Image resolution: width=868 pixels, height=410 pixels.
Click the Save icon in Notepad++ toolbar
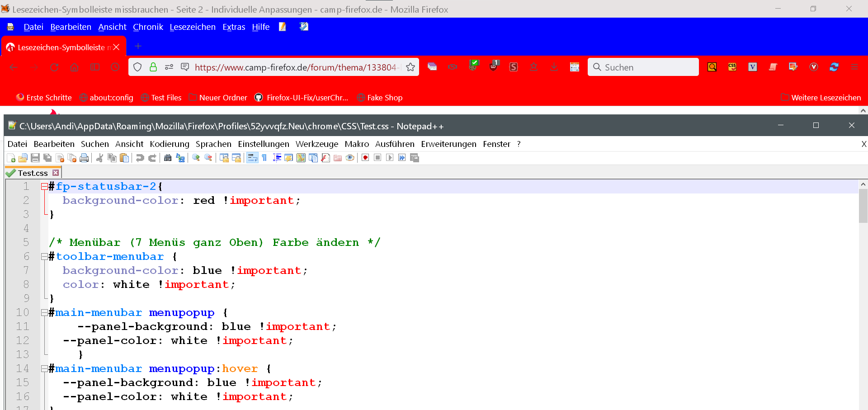35,158
